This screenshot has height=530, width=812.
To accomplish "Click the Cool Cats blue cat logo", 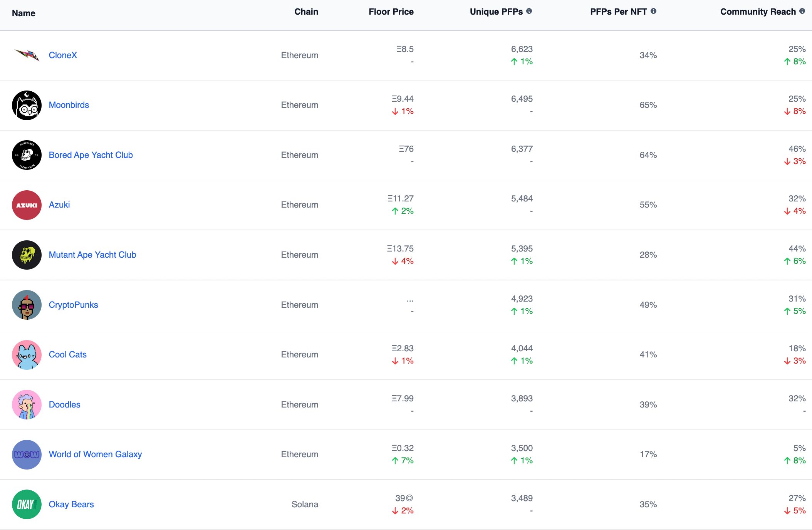I will click(x=27, y=355).
